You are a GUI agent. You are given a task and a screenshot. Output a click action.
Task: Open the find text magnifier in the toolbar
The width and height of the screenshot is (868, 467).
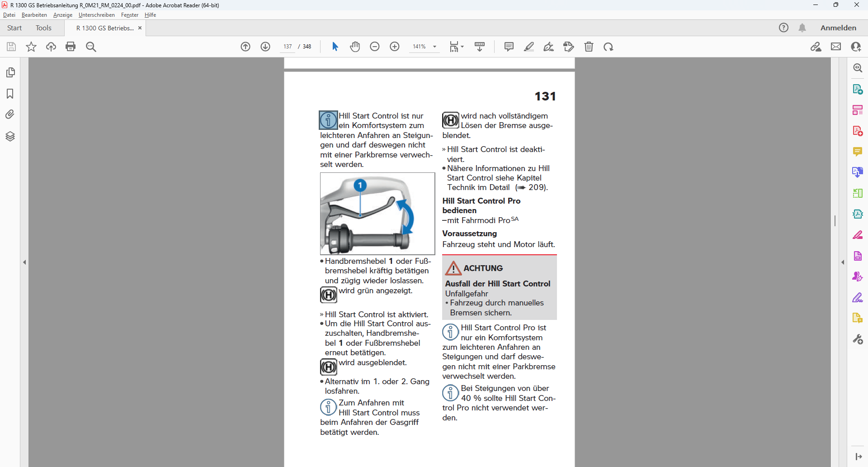click(x=91, y=47)
